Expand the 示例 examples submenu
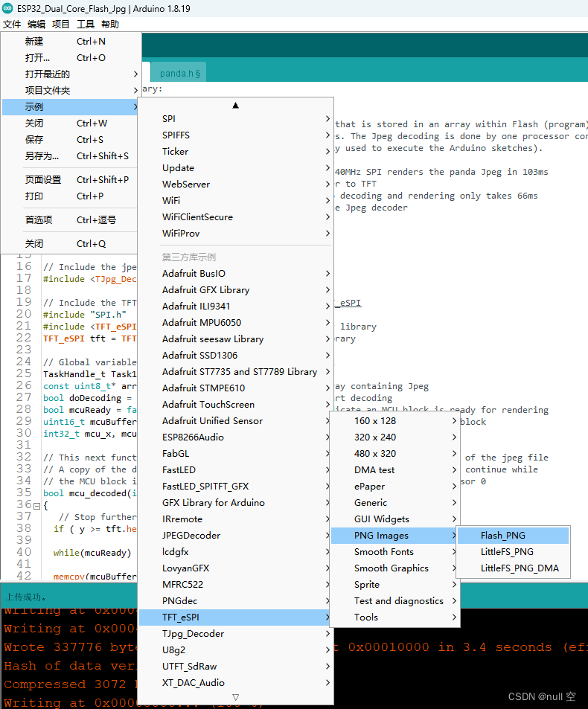Screen dimensions: 588x709 (70, 106)
